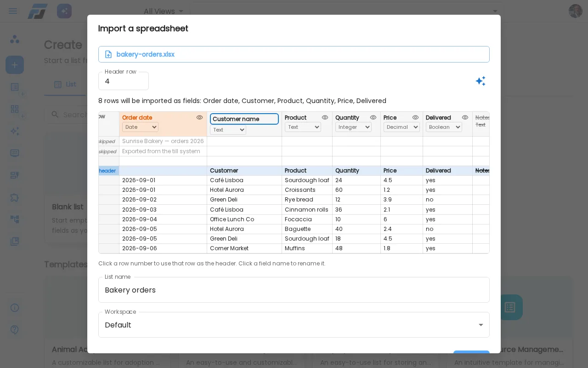Click the purple AI assistant icon in top bar

[x=64, y=11]
